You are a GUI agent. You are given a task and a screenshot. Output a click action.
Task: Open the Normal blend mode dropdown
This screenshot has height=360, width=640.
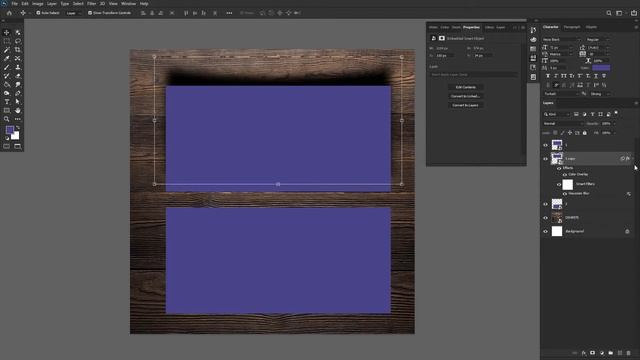coord(563,124)
